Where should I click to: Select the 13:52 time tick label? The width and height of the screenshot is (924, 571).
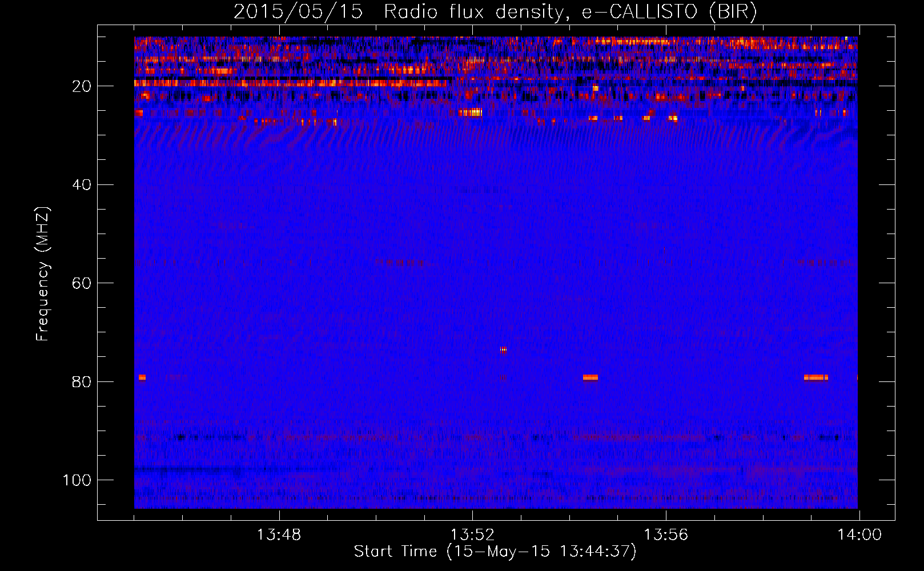click(472, 535)
